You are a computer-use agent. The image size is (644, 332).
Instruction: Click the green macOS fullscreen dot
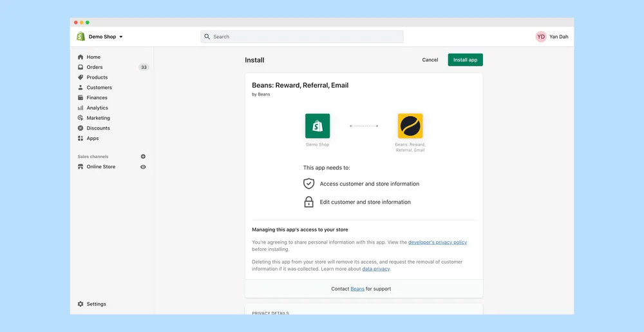pyautogui.click(x=88, y=22)
